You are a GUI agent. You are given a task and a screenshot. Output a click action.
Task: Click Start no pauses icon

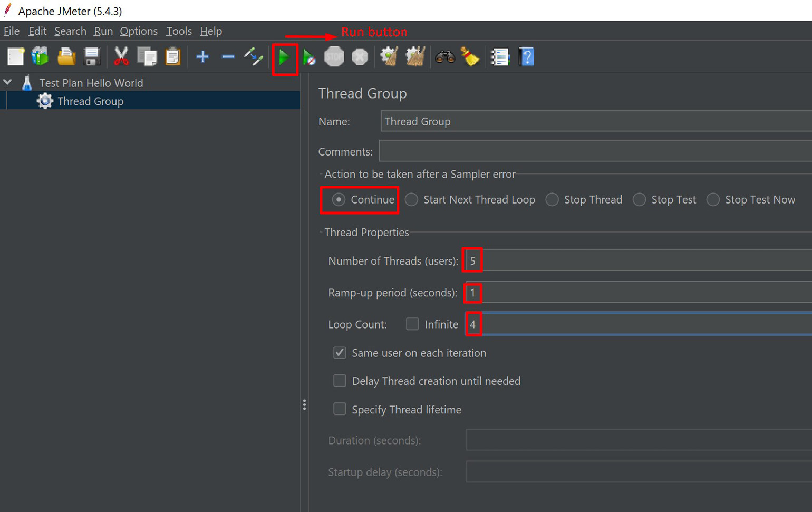click(x=309, y=57)
